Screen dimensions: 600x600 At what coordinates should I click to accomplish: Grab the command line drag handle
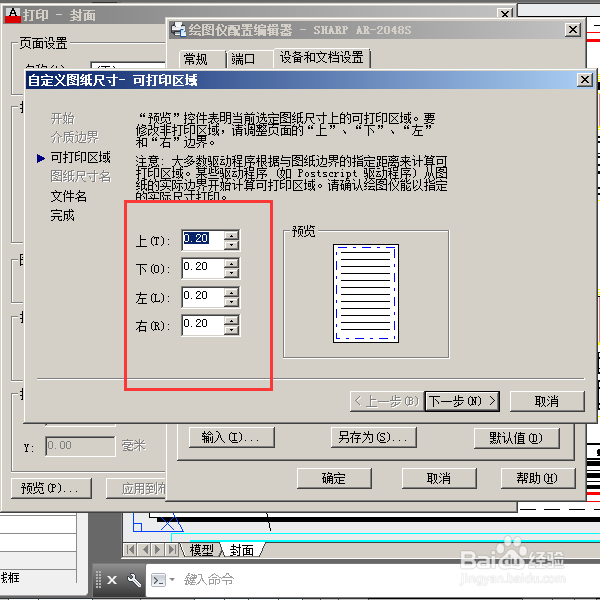(x=98, y=580)
